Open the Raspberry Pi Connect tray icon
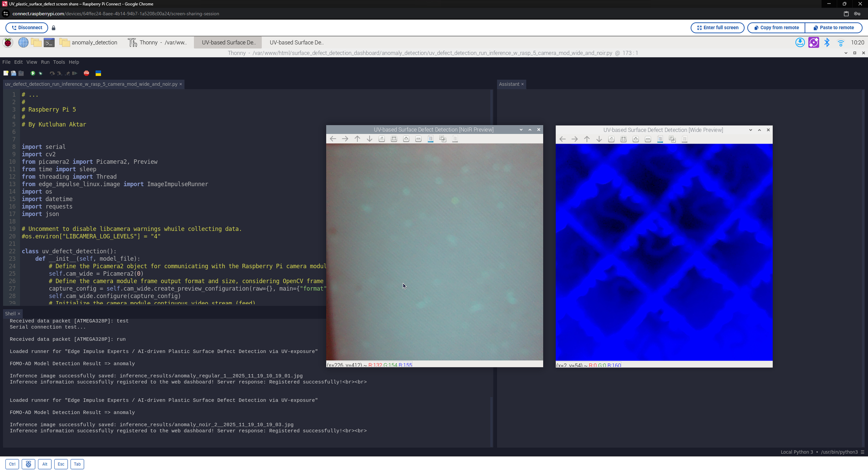Screen dimensions: 868x472 (x=814, y=43)
